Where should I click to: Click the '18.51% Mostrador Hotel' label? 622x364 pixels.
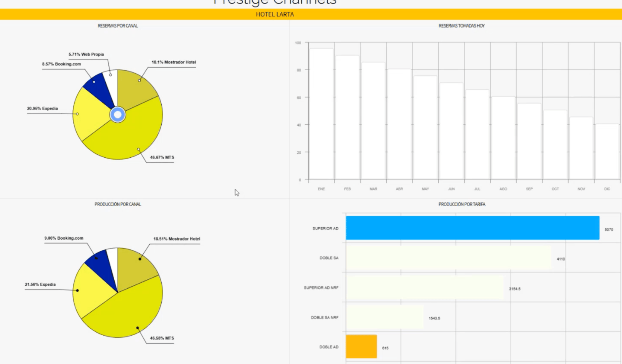pyautogui.click(x=177, y=239)
